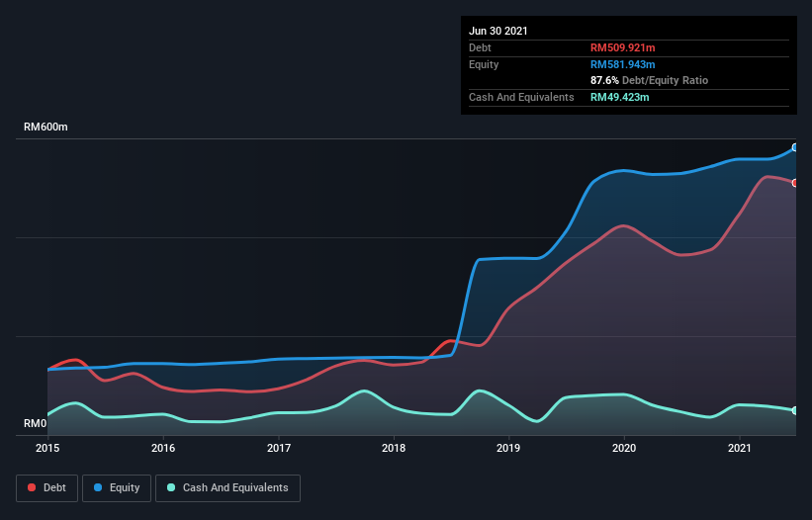Click the RM581.943m equity value
Viewport: 812px width, 520px height.
click(622, 64)
